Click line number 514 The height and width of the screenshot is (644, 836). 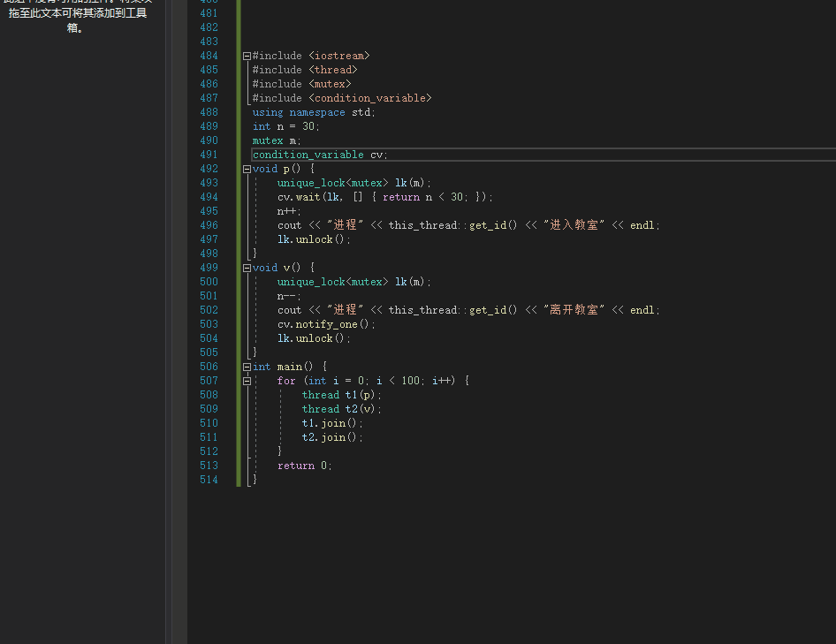(209, 480)
